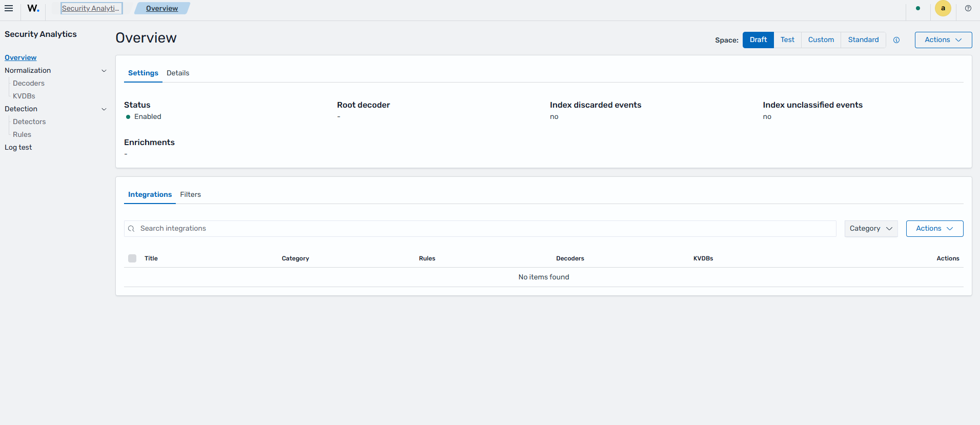
Task: Open the user avatar 'a' menu
Action: coord(943,8)
